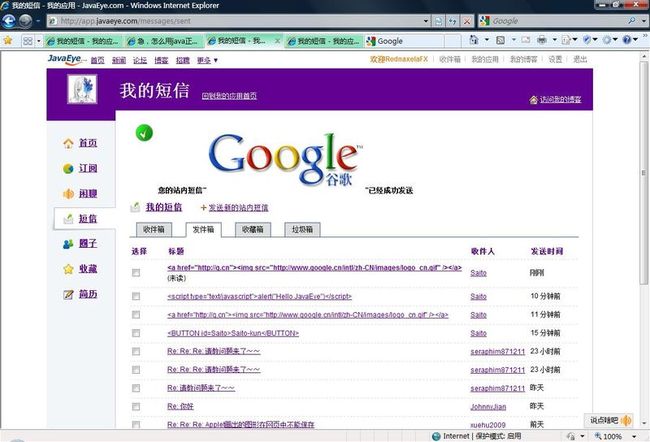Refresh the page with the Refresh icon

453,21
